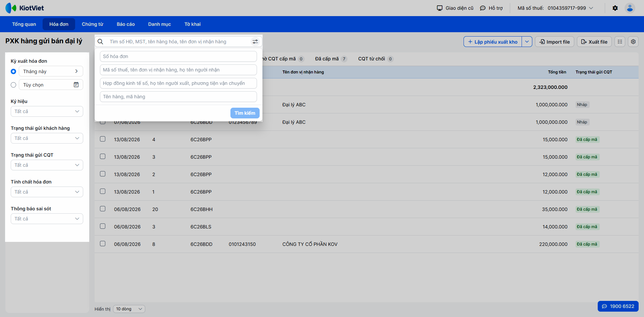Expand the Tháng này period selector
Viewport: 644px width, 317px height.
[51, 71]
